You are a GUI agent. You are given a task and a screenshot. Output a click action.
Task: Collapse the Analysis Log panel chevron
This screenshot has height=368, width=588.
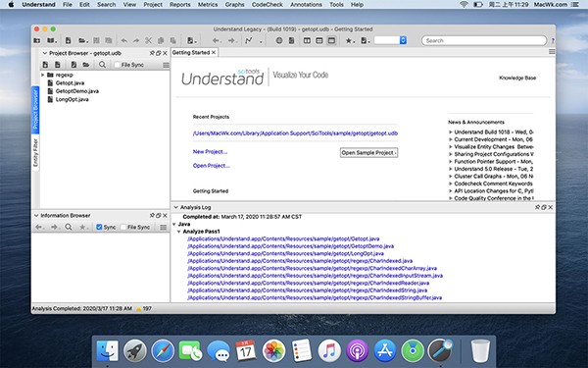[175, 207]
